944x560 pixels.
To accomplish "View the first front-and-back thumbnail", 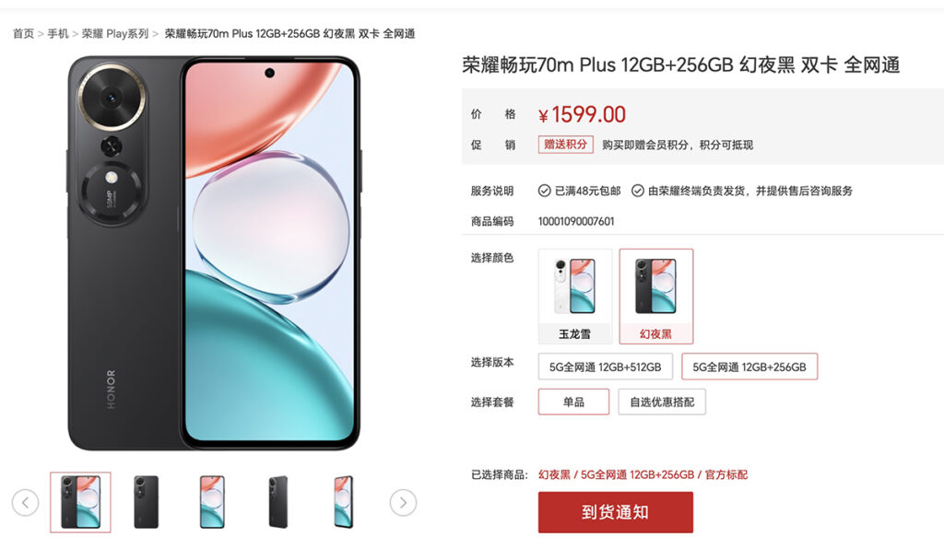I will click(x=81, y=502).
